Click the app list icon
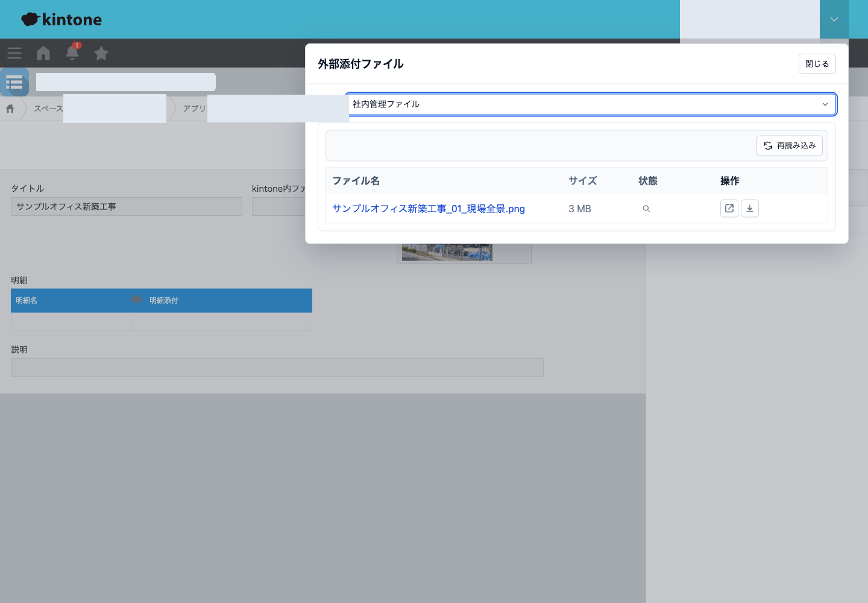868x603 pixels. tap(14, 82)
